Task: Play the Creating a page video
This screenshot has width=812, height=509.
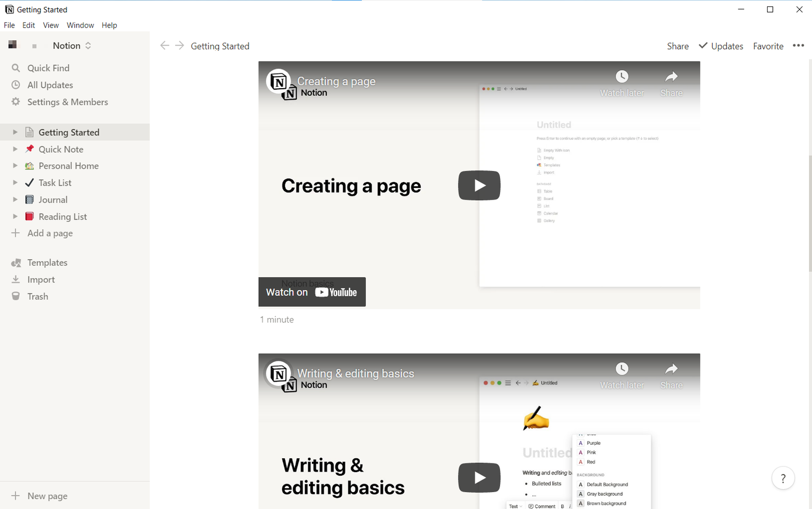Action: 479,185
